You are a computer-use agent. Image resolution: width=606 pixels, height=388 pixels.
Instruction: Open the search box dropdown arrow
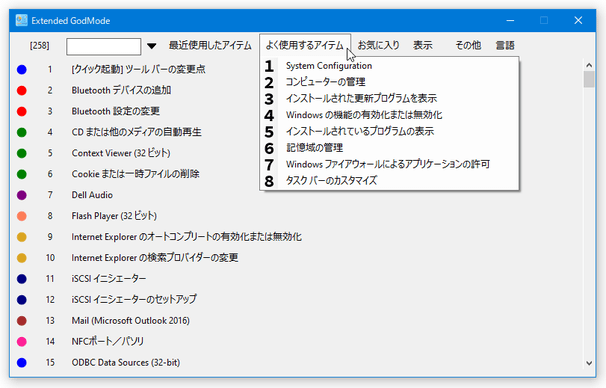coord(152,46)
